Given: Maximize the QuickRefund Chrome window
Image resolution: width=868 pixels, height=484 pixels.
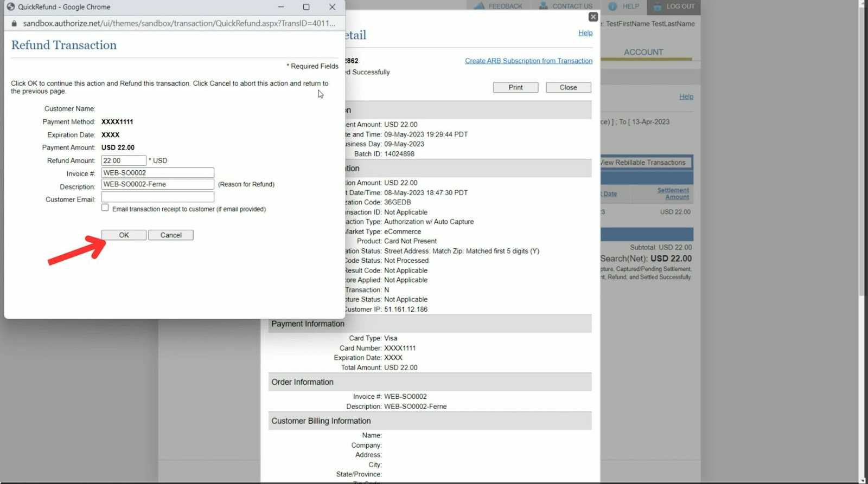Looking at the screenshot, I should 306,7.
